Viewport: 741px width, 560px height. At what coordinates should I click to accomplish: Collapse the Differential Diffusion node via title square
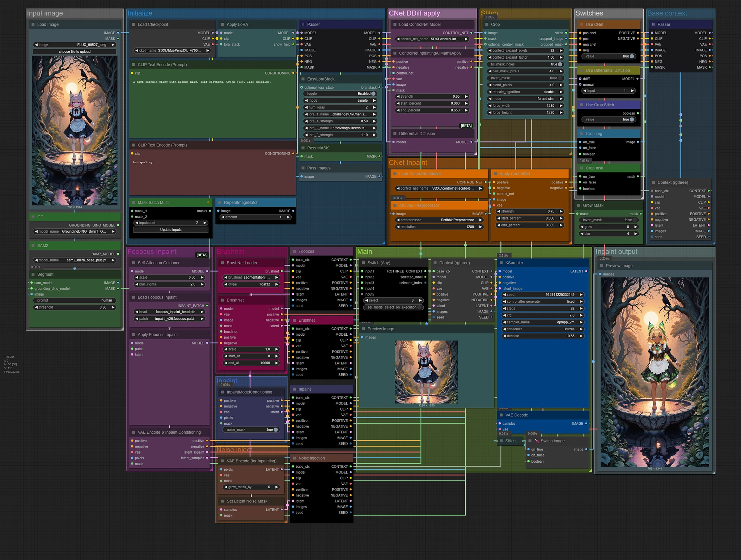pyautogui.click(x=395, y=134)
